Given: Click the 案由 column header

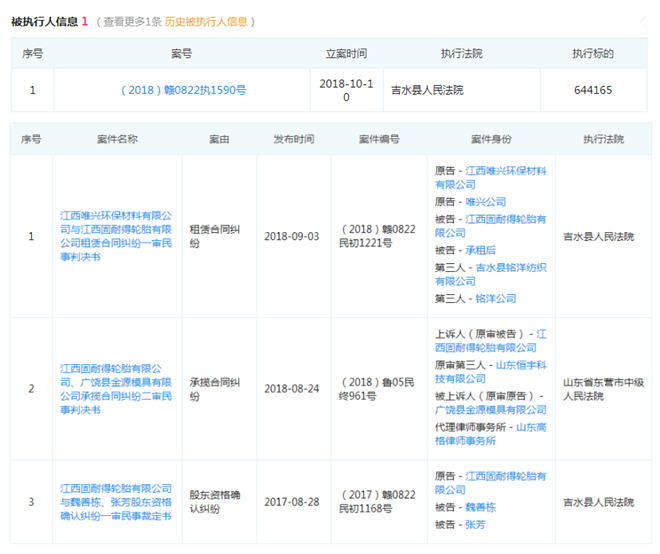Looking at the screenshot, I should click(219, 139).
